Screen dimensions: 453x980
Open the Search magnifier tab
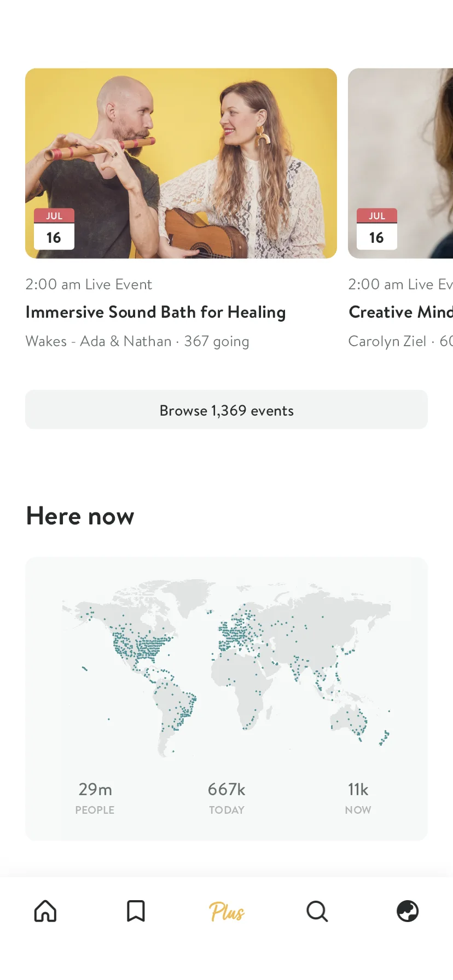317,911
